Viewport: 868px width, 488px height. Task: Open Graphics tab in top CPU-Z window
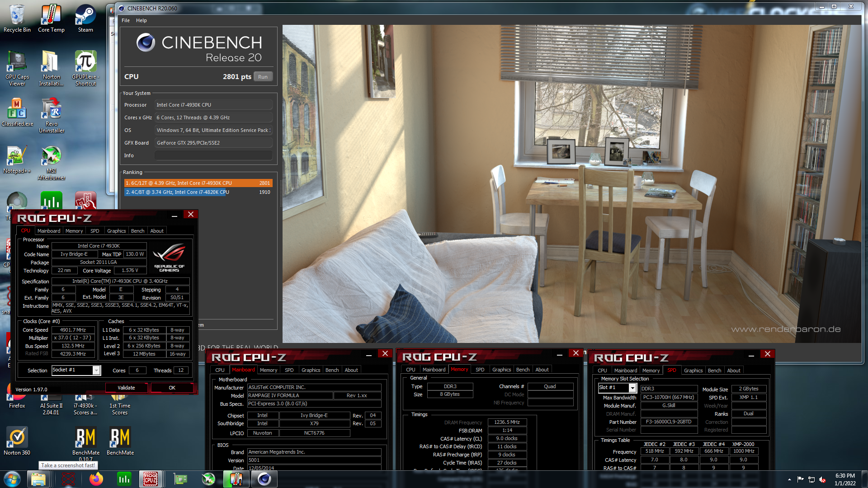(116, 231)
